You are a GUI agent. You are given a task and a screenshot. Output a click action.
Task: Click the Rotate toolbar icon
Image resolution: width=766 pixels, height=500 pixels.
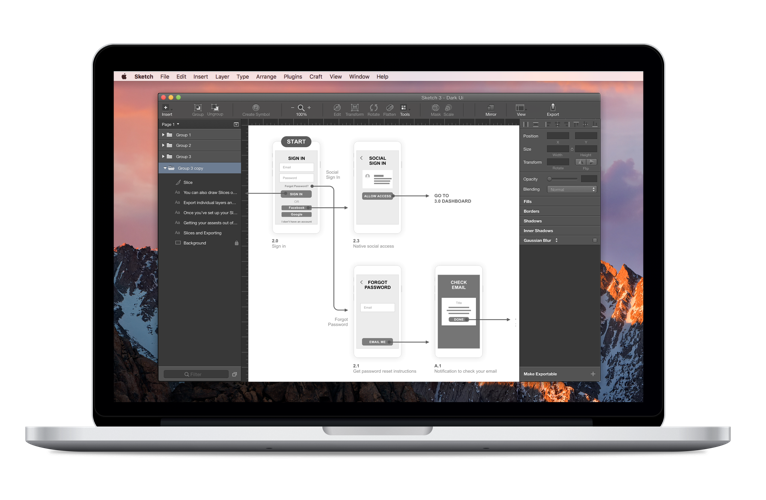tap(374, 110)
